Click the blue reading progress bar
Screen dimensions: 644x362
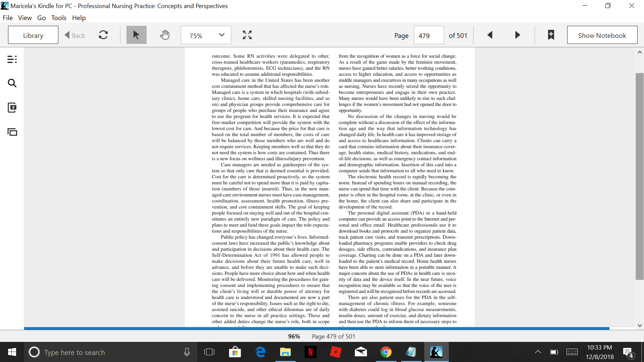point(317,328)
